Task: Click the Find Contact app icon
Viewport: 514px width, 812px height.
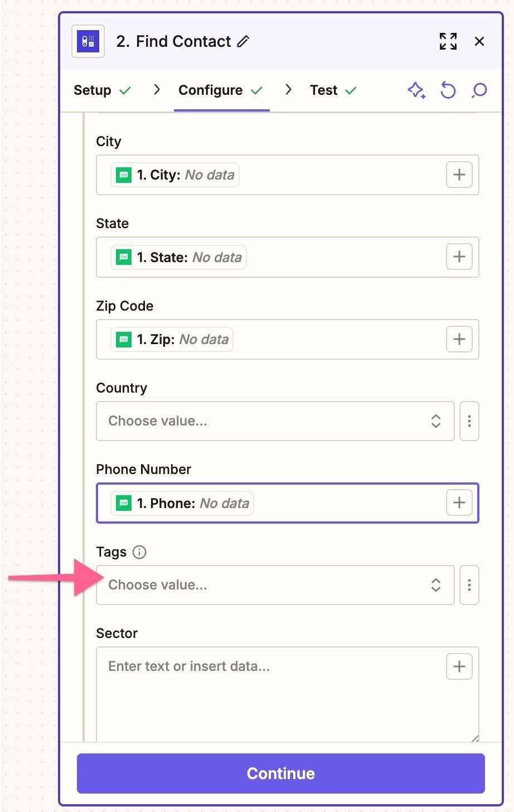Action: coord(88,41)
